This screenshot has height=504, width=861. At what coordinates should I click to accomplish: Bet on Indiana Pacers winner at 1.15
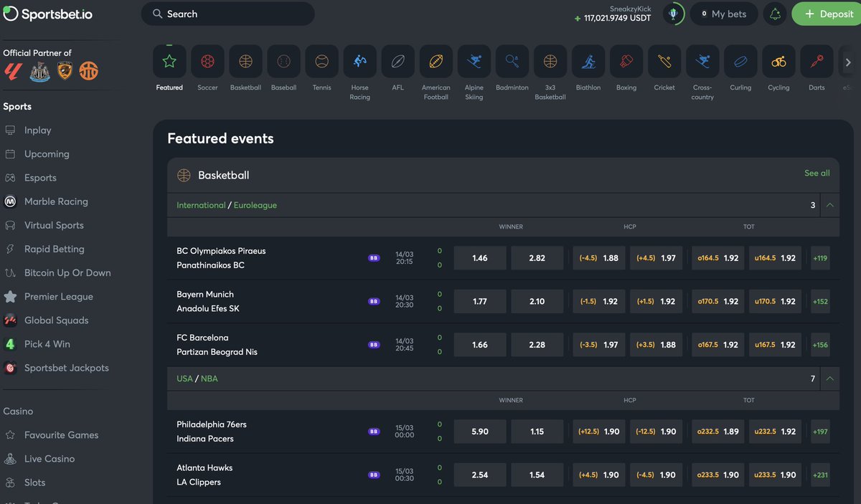point(537,432)
